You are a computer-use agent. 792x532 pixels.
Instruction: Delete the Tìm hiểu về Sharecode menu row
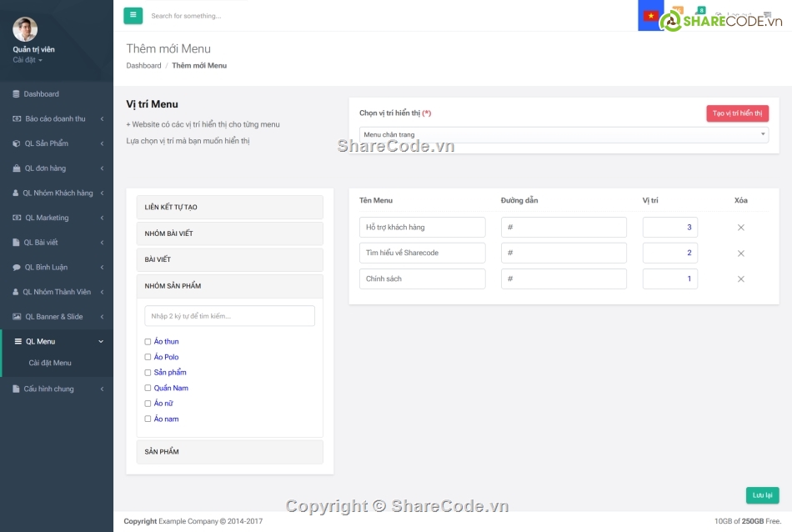[x=740, y=253]
